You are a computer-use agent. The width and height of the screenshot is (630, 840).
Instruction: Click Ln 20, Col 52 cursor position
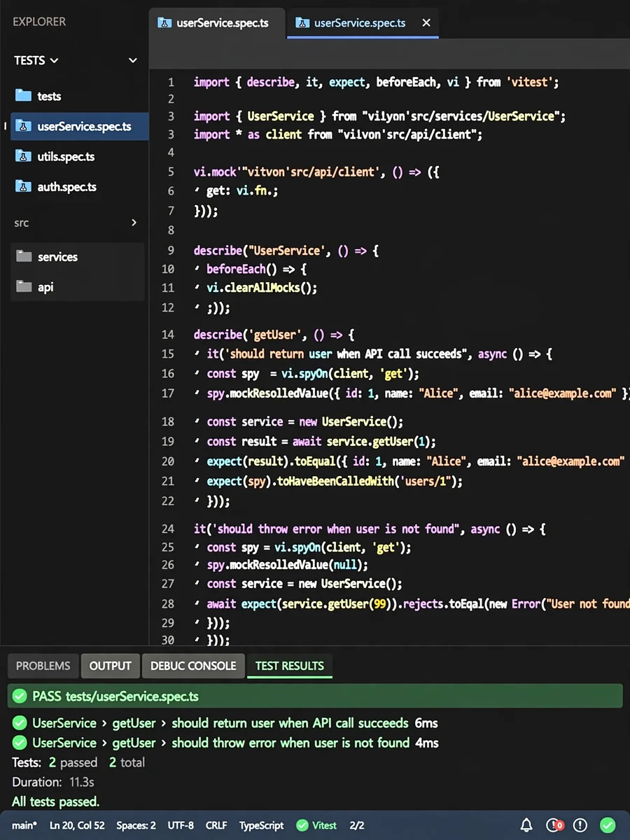[x=77, y=825]
